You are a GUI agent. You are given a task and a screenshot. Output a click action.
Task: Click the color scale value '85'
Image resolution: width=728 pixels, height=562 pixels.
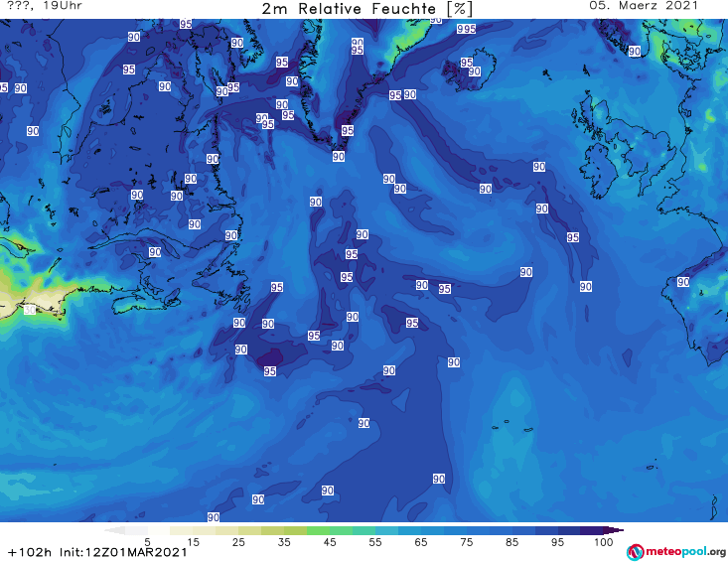tap(511, 542)
